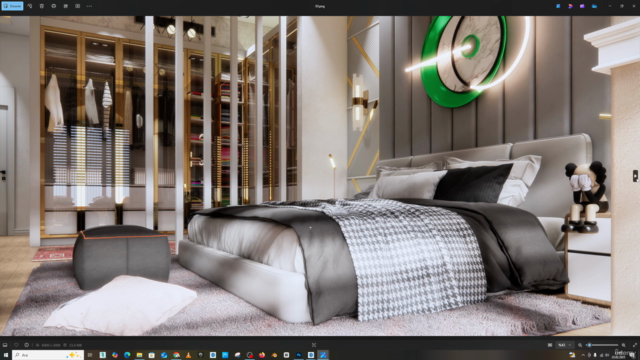Open the zoom percentage dropdown
The width and height of the screenshot is (640, 360).
coord(565,345)
